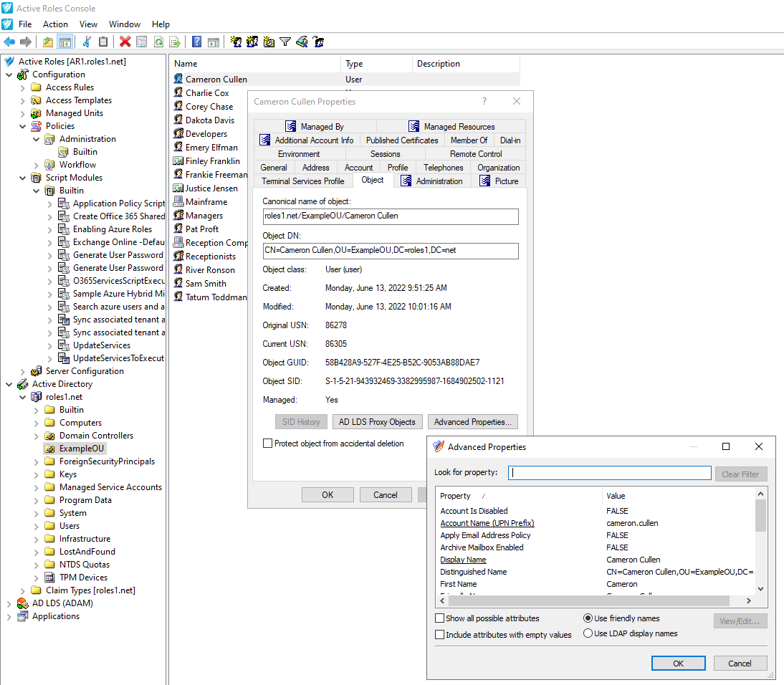The image size is (784, 685).
Task: Click the Cameron Cullen user icon in list
Action: click(x=178, y=79)
